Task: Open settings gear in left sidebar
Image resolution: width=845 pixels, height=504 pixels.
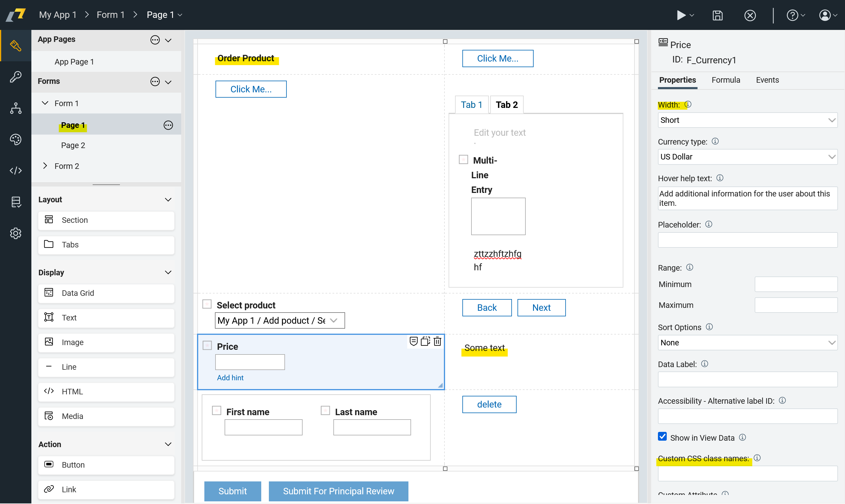Action: pos(16,233)
